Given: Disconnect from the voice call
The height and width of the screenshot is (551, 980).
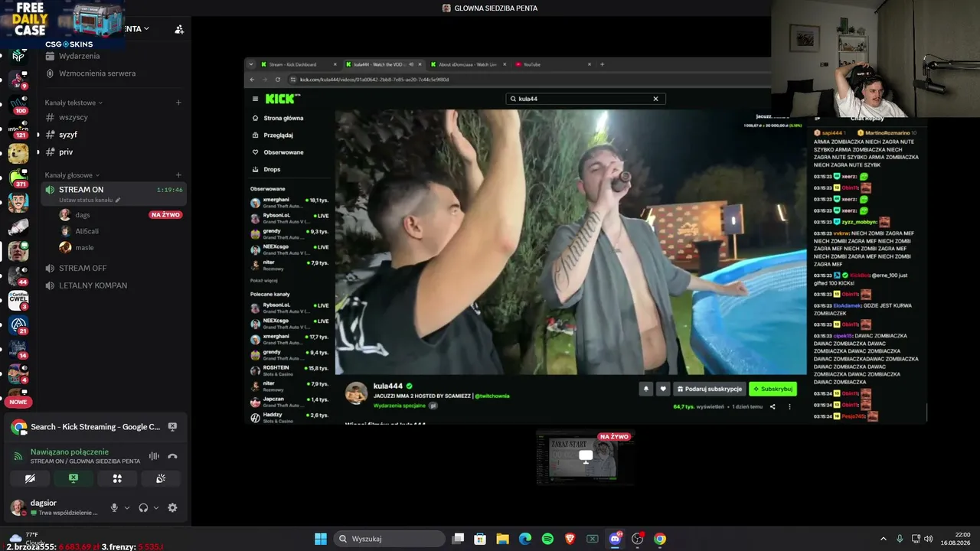Looking at the screenshot, I should tap(172, 456).
